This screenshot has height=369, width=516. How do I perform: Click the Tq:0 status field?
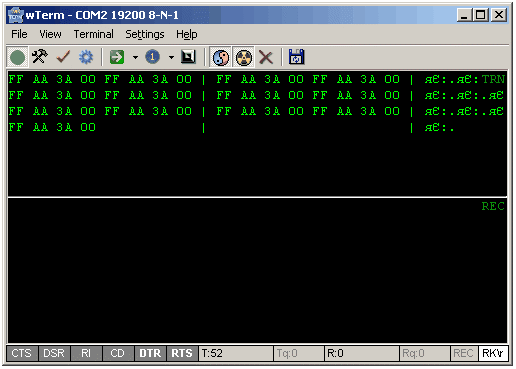pyautogui.click(x=299, y=353)
